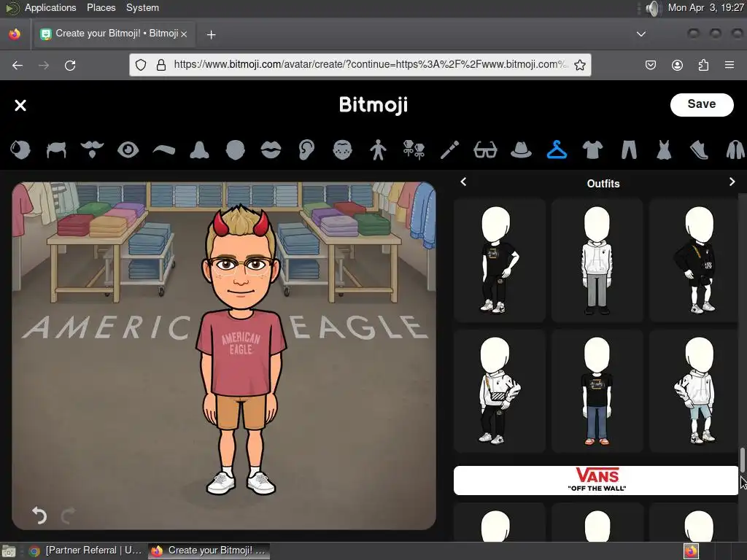Open the t-shirt tops category
This screenshot has height=560, width=747.
tap(592, 150)
